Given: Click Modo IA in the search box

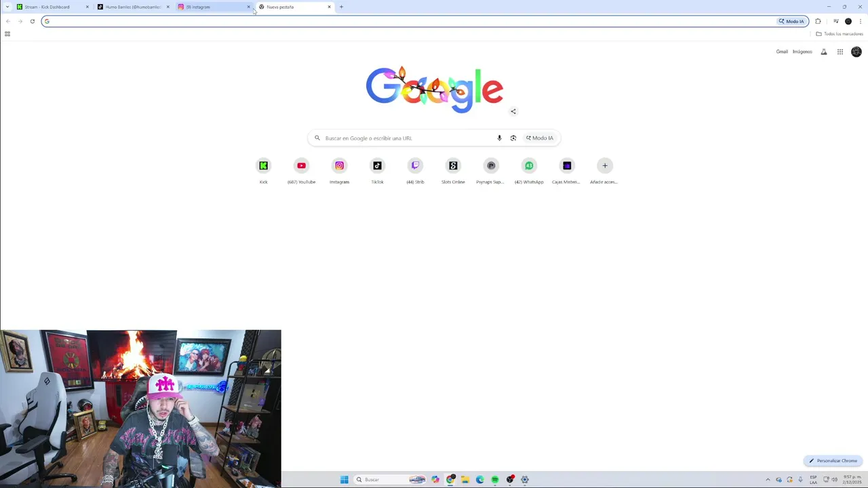Looking at the screenshot, I should (x=540, y=138).
